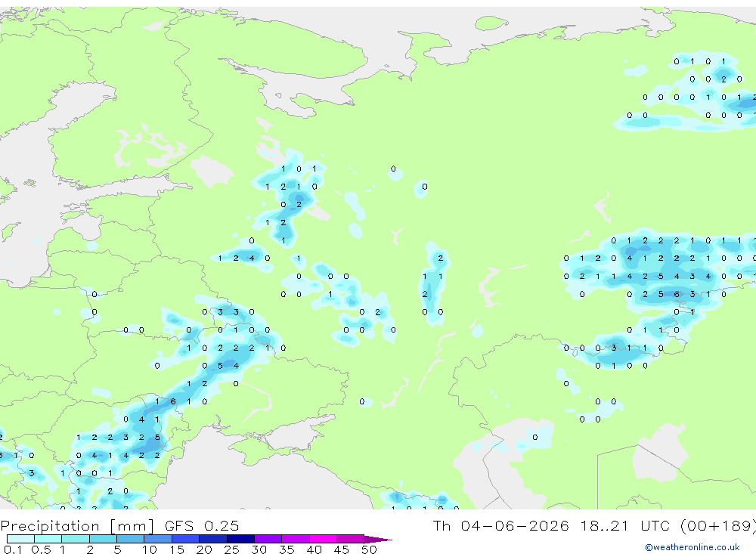
Task: Click the 40–45 mm magenta legend swatch
Action: pyautogui.click(x=323, y=539)
